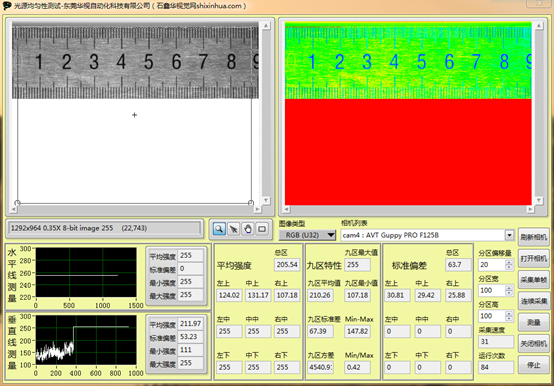The width and height of the screenshot is (554, 386).
Task: Select the rectangle ROI tool
Action: (262, 229)
